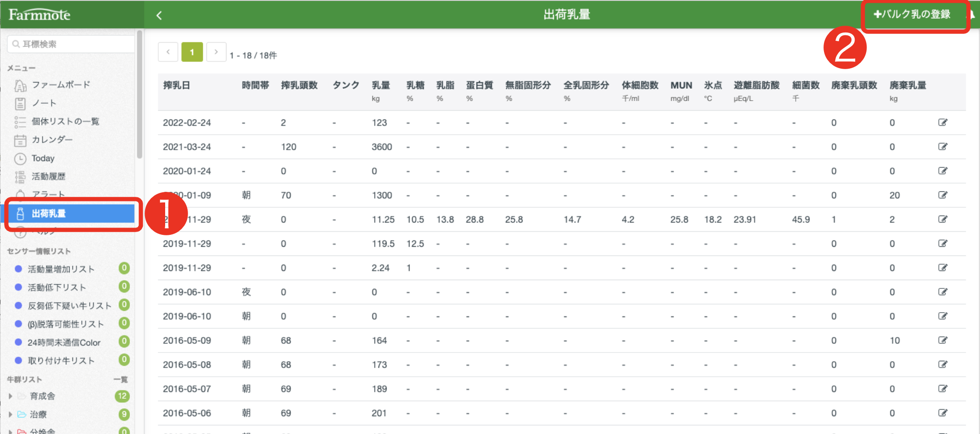Click the 治療 count badge 9
Viewport: 980px width, 434px height.
tap(124, 415)
